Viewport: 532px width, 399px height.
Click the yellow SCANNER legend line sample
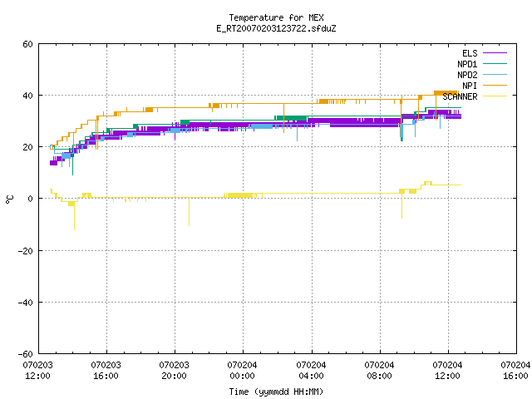point(495,96)
